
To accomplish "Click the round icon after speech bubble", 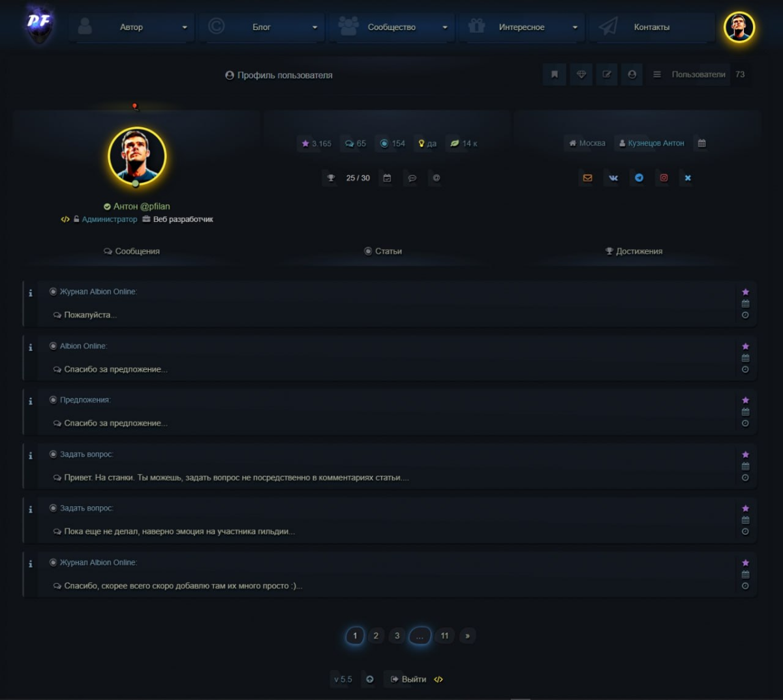I will tap(437, 178).
